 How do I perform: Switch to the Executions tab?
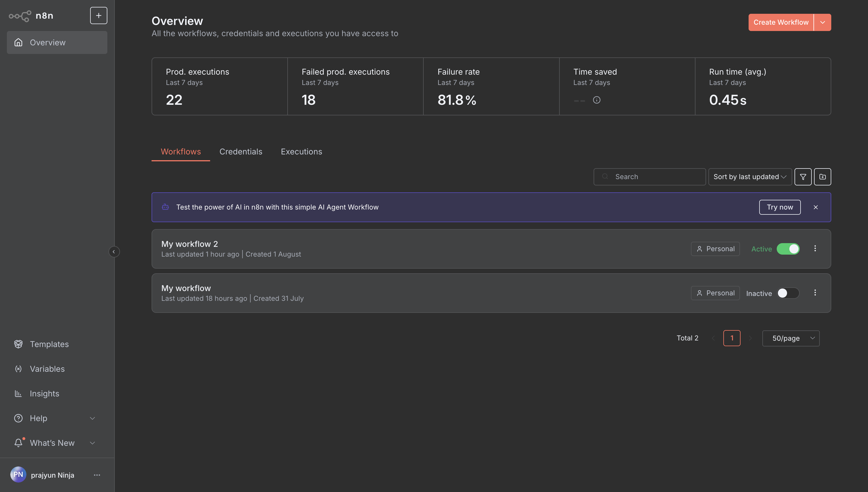(x=301, y=151)
